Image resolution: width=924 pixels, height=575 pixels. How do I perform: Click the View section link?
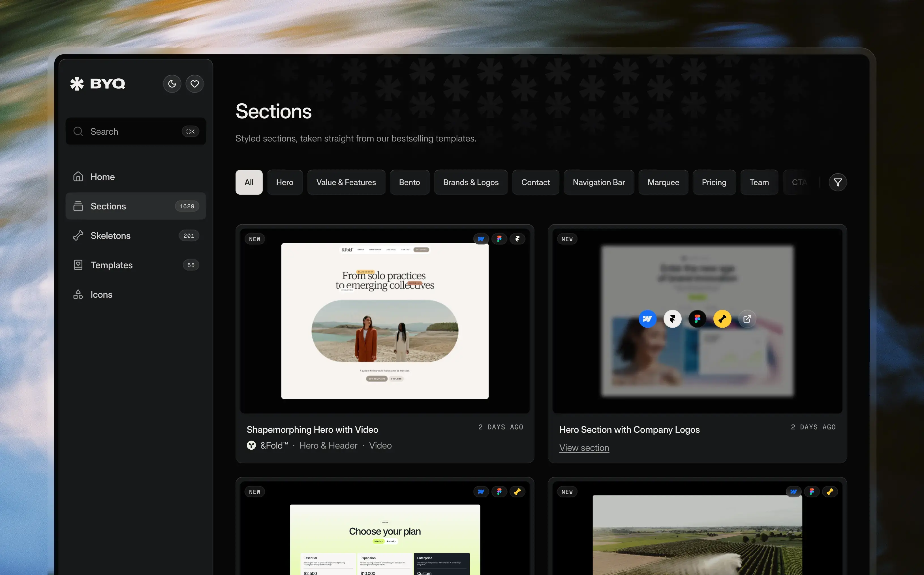pyautogui.click(x=584, y=448)
